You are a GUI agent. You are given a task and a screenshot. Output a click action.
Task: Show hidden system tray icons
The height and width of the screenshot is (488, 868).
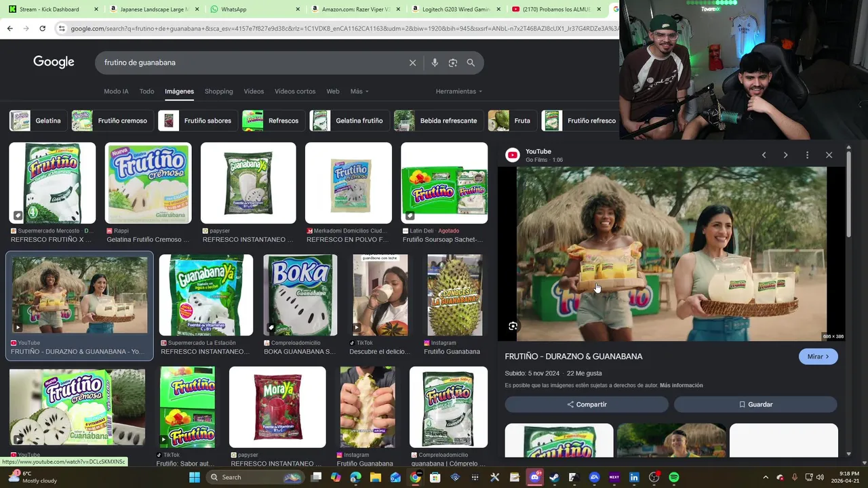766,477
